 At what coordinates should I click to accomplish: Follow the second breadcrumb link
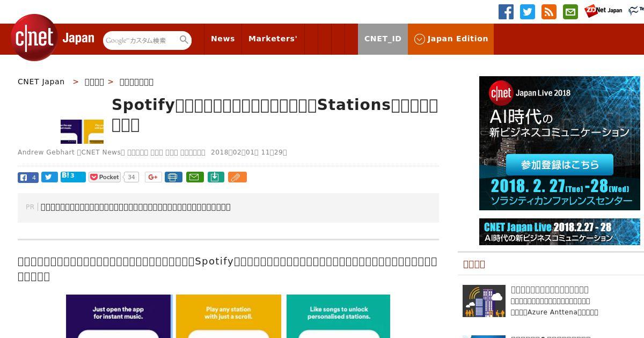pyautogui.click(x=94, y=82)
